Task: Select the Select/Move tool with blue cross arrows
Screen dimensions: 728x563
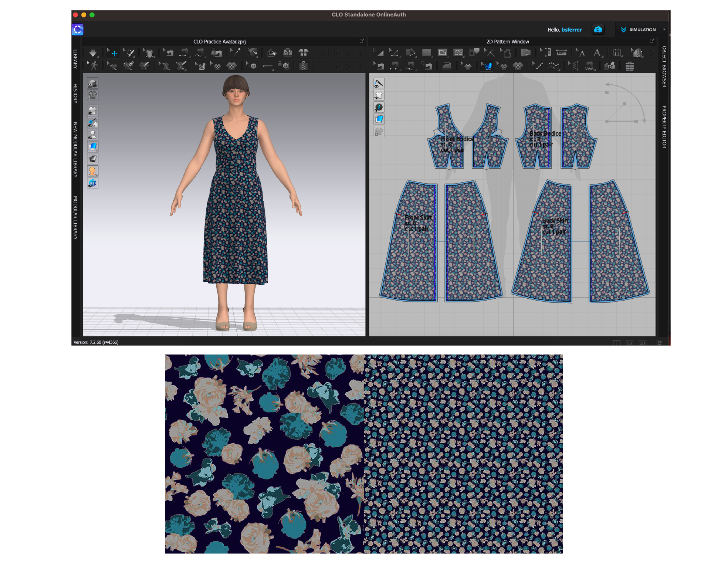Action: pos(113,53)
